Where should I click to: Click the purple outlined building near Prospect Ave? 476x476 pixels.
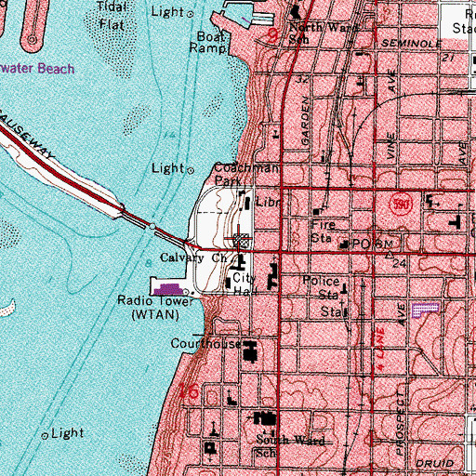point(425,310)
